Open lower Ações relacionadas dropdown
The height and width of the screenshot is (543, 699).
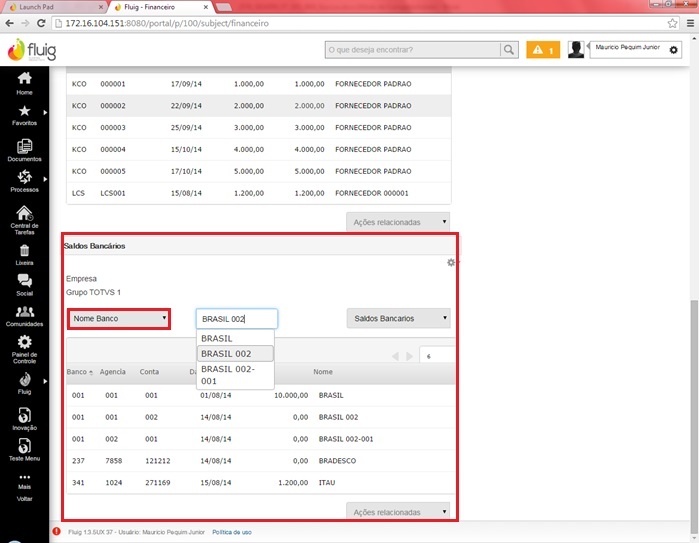coord(398,512)
